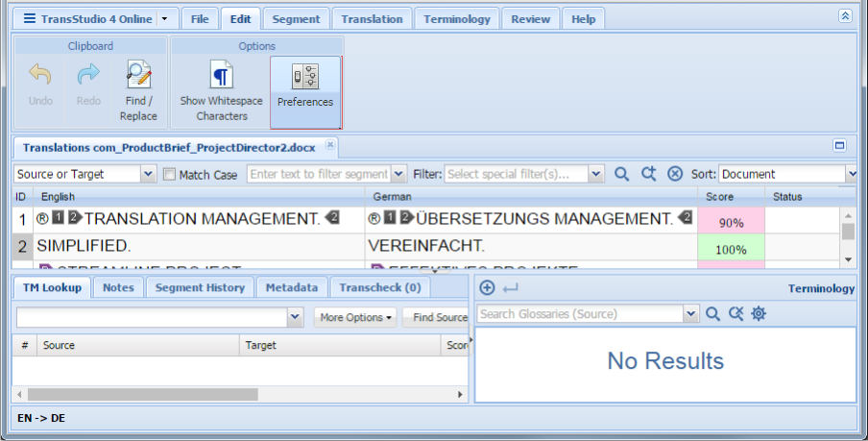
Task: Open the File ribbon tab
Action: tap(200, 19)
